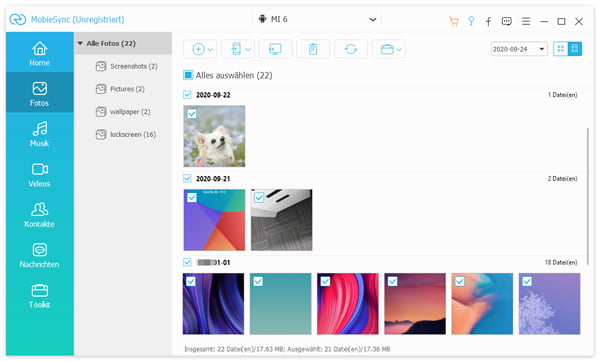Open the register key icon

[x=471, y=21]
